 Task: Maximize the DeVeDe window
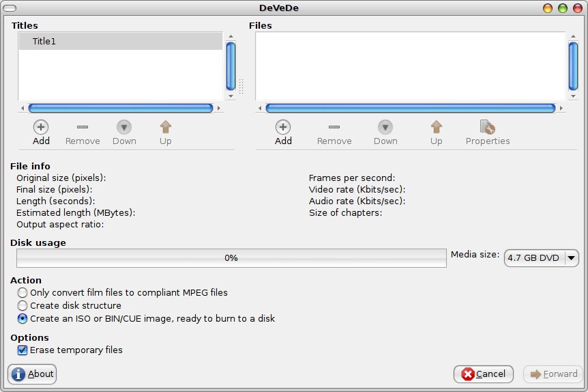[563, 8]
